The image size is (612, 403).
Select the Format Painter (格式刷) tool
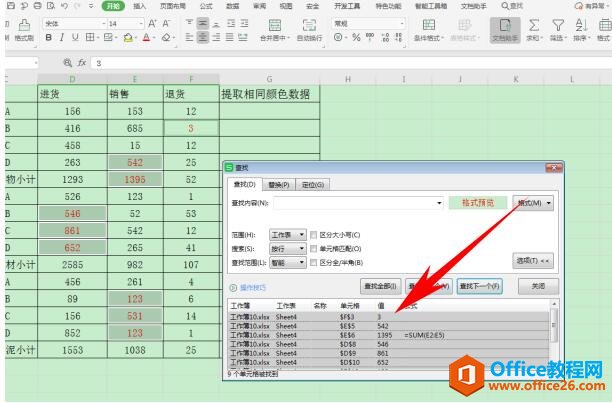[24, 30]
